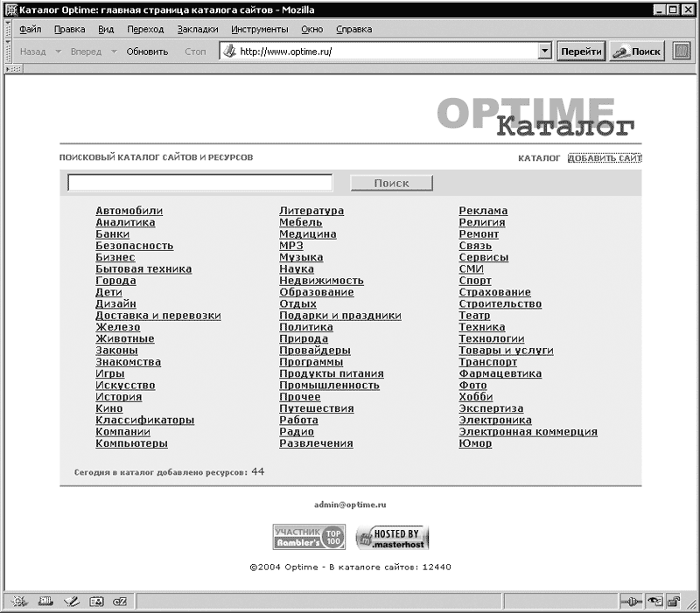Open the Автомобили category link
Screen dimensions: 700x613
point(129,211)
